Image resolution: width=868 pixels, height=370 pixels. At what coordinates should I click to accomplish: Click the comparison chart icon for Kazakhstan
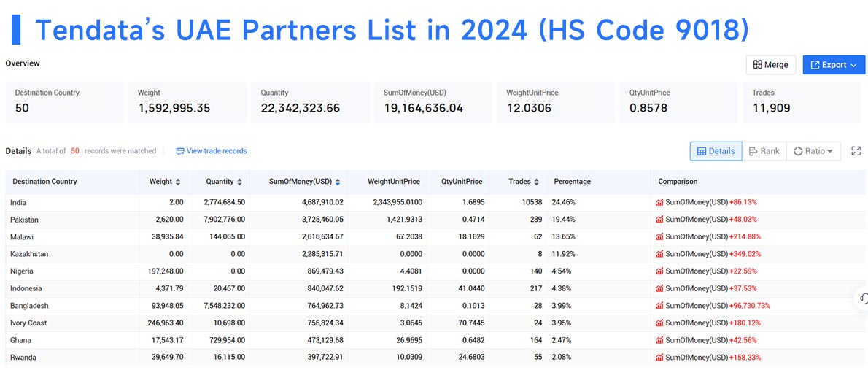tap(659, 254)
